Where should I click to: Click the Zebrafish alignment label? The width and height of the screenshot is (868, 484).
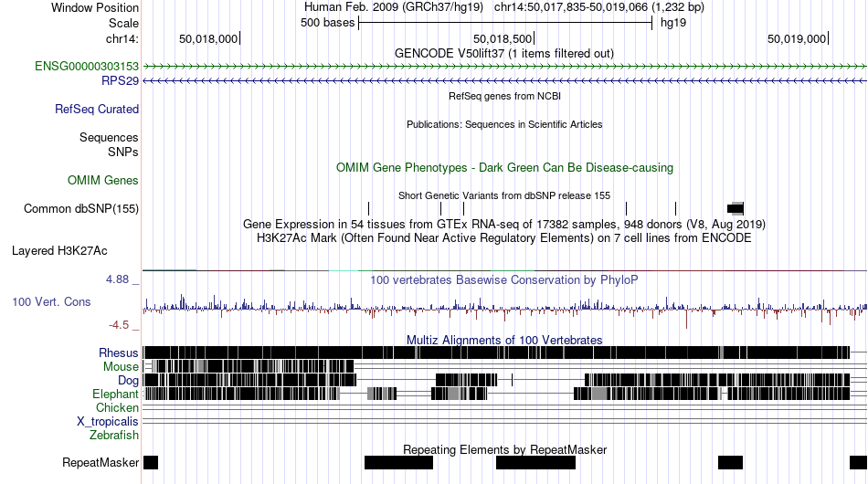coord(114,436)
